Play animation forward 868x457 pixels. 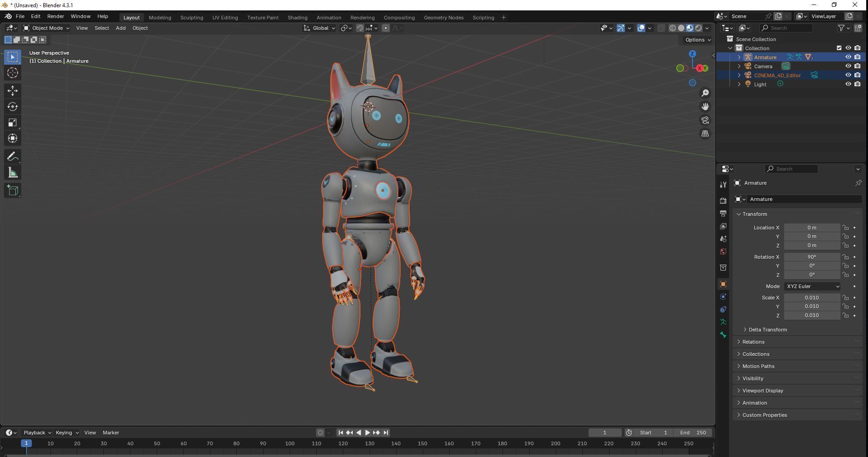pos(367,433)
